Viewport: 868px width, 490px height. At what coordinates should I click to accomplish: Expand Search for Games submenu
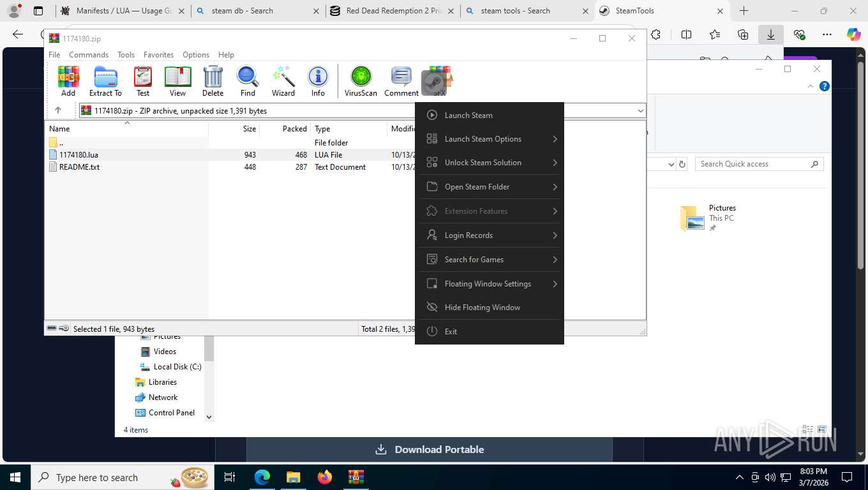(x=490, y=260)
